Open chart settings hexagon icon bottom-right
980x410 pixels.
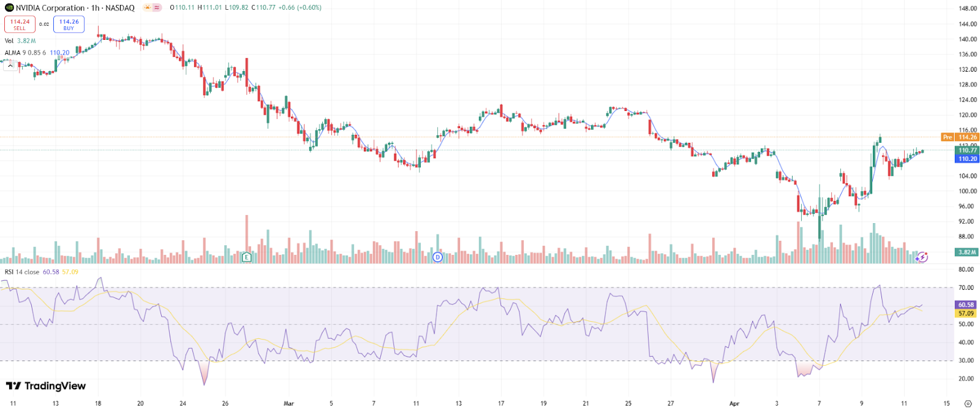968,403
